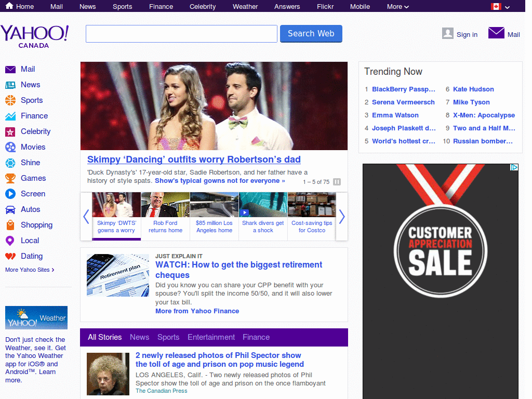Viewport: 532px width, 399px height.
Task: Click the Retirement plan article image
Action: point(118,275)
